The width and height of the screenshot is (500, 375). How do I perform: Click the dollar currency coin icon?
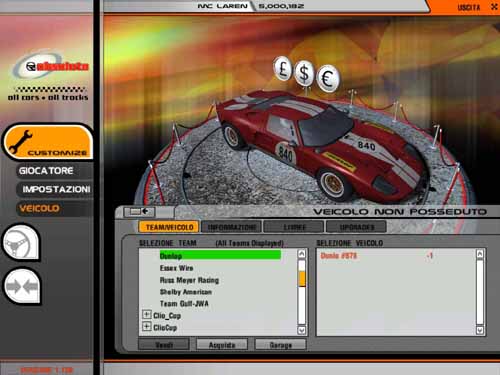click(x=304, y=73)
